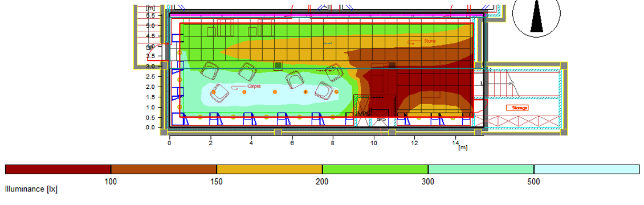Select the above-500 lx light cyan swatch
This screenshot has width=644, height=205.
pyautogui.click(x=587, y=169)
